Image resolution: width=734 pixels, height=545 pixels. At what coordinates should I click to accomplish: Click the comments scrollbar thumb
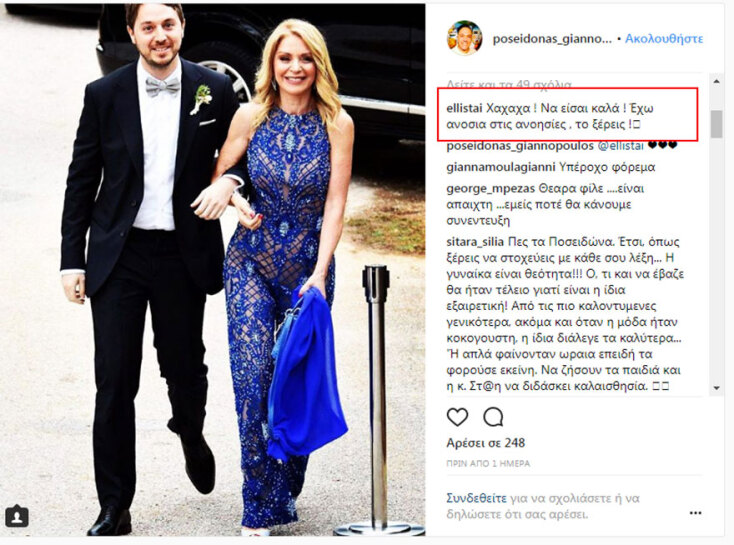[716, 124]
